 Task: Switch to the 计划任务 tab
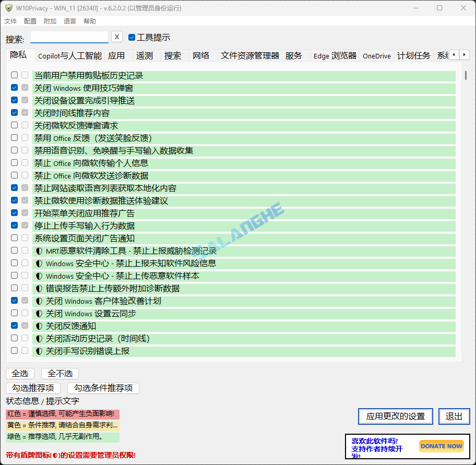[414, 56]
